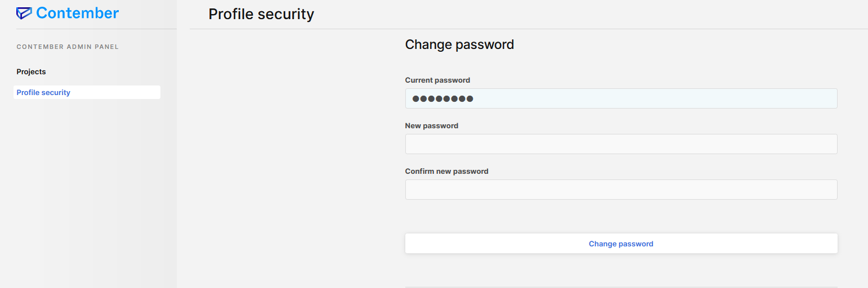Click the masked dots in Current password
The width and height of the screenshot is (868, 288).
point(442,99)
